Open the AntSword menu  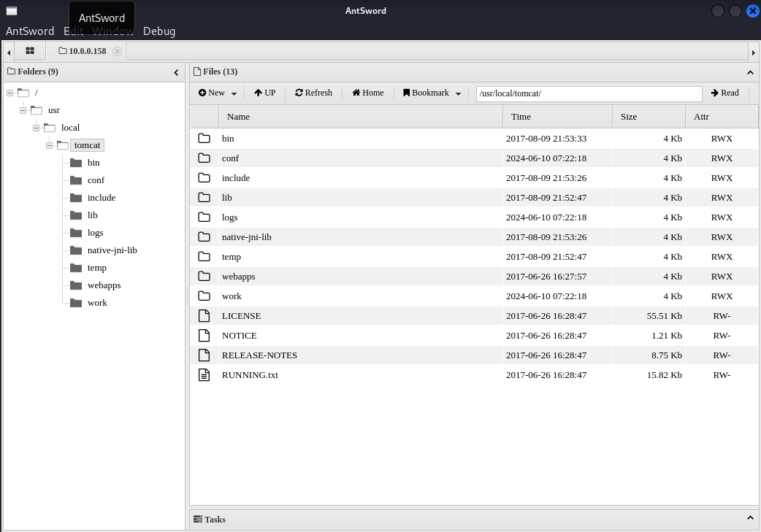click(x=30, y=31)
